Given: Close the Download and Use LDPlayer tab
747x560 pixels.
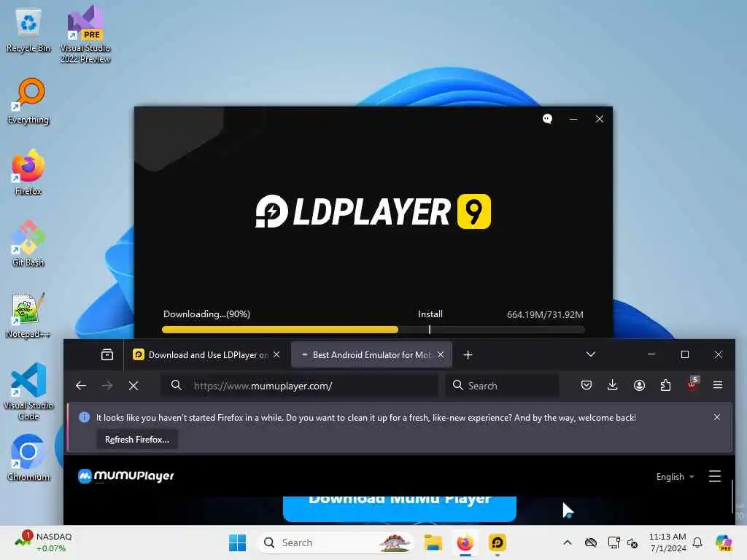Looking at the screenshot, I should coord(276,355).
